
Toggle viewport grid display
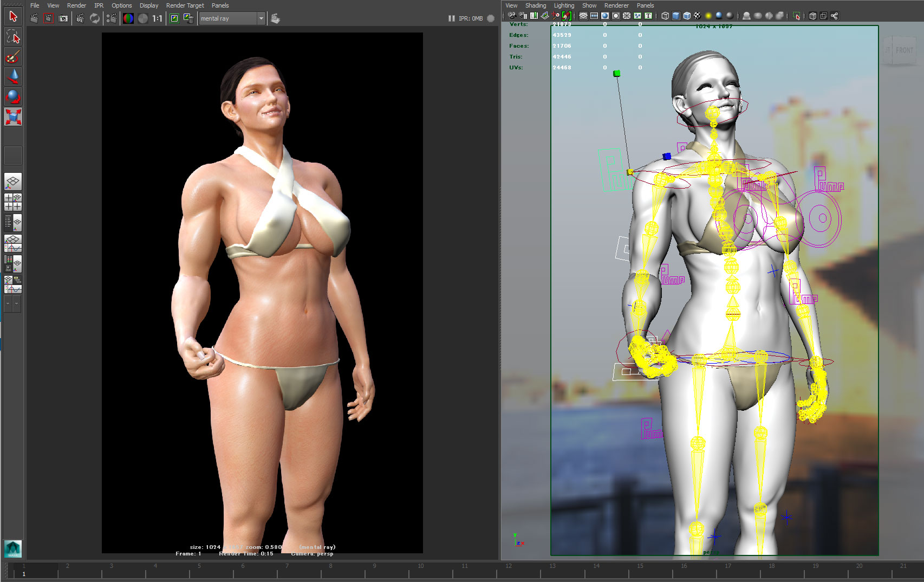point(583,16)
